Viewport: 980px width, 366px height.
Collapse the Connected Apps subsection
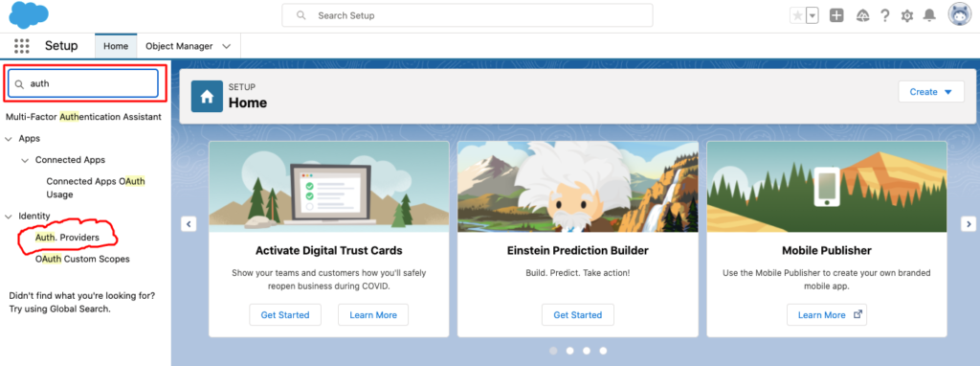pyautogui.click(x=25, y=160)
